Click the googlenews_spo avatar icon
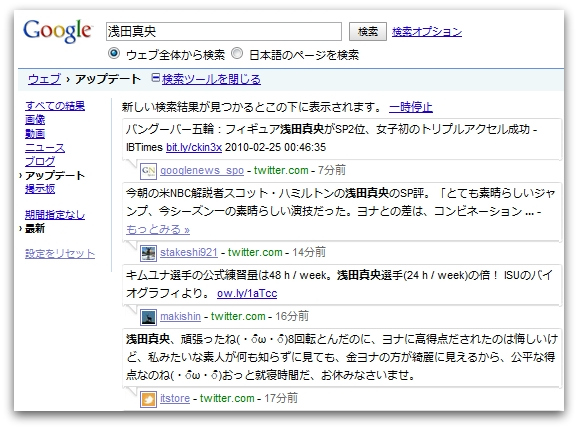 [x=148, y=171]
